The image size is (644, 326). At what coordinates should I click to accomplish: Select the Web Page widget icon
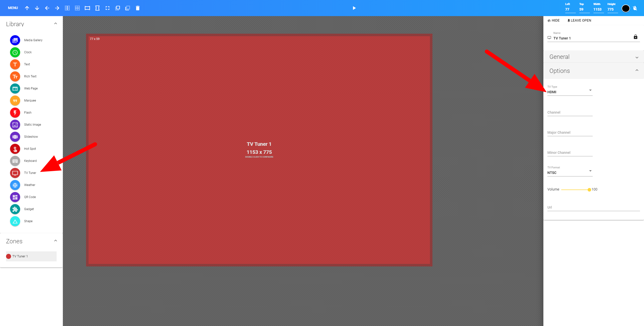[x=15, y=88]
